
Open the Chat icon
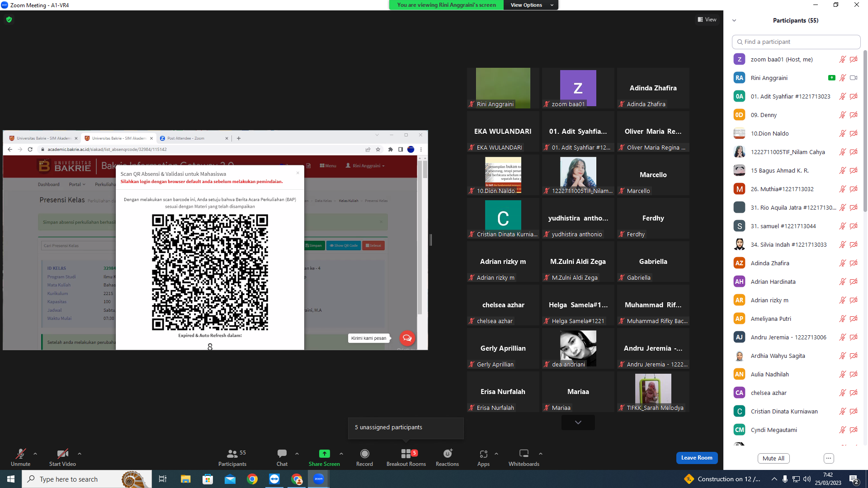282,454
